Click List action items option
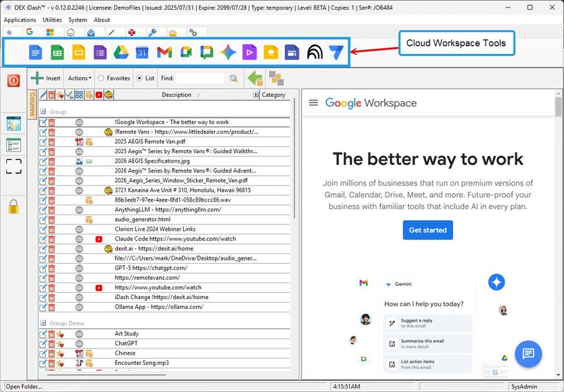The height and width of the screenshot is (392, 564). click(x=428, y=364)
